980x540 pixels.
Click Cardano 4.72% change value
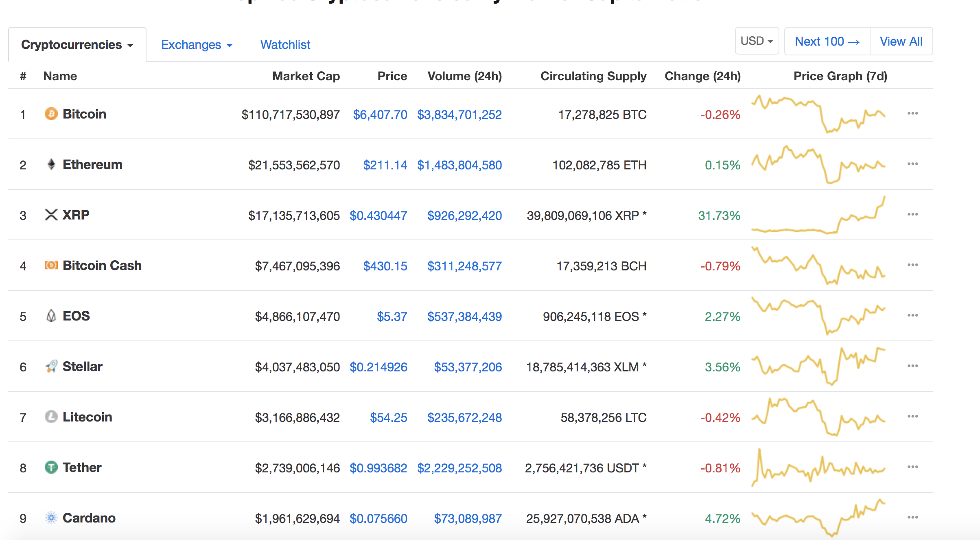pos(722,518)
